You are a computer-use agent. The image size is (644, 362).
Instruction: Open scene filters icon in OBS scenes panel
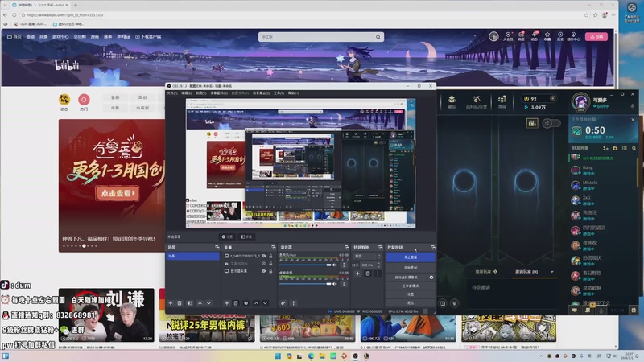189,303
